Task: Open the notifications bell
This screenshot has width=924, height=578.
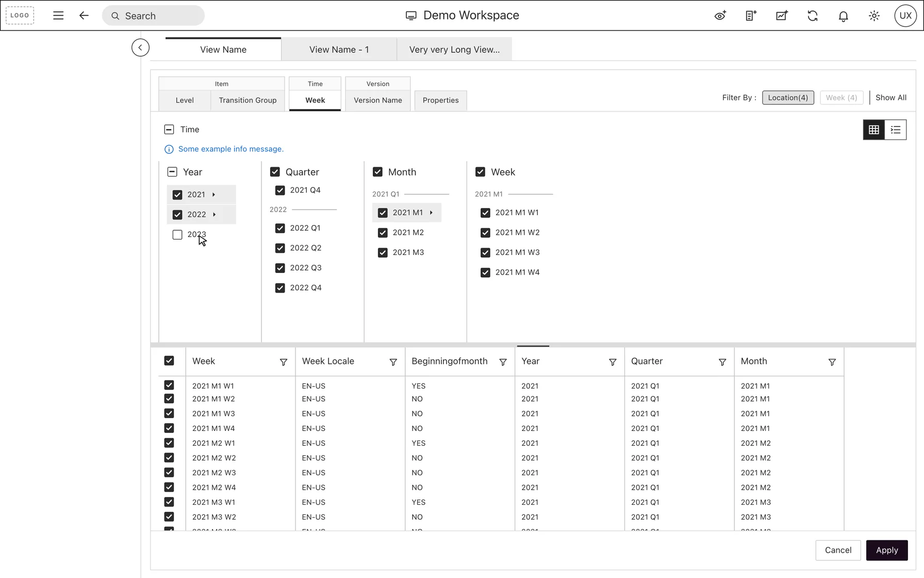Action: coord(843,16)
